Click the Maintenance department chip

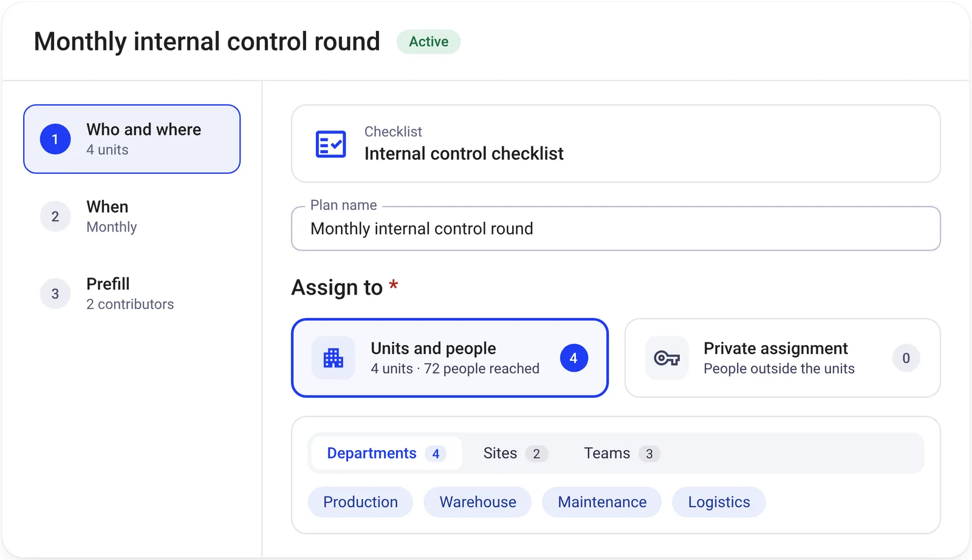tap(602, 502)
